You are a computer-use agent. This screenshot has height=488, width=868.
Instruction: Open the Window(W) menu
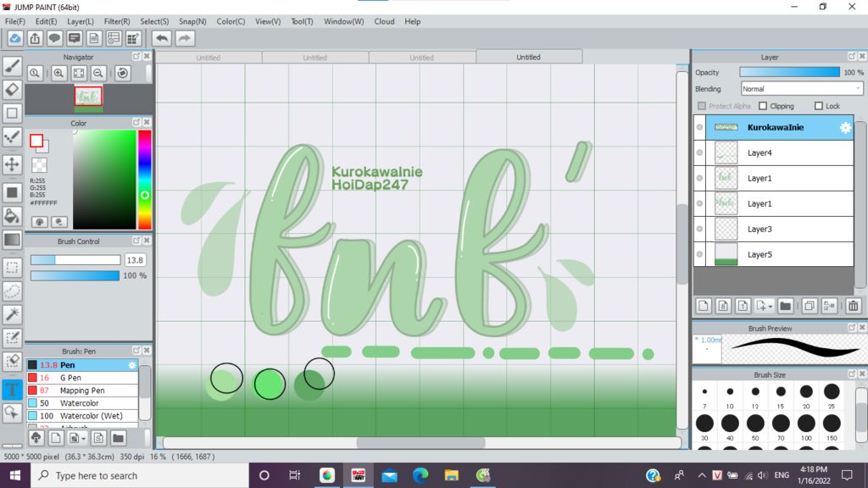coord(344,21)
